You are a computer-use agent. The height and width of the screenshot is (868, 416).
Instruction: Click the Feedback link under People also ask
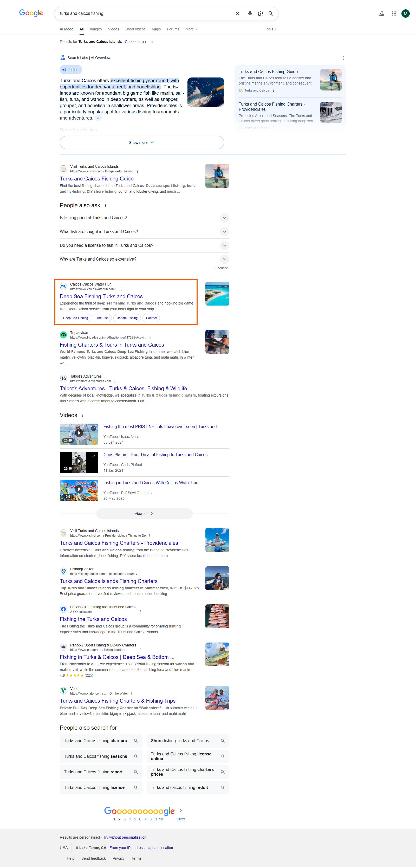coord(222,268)
